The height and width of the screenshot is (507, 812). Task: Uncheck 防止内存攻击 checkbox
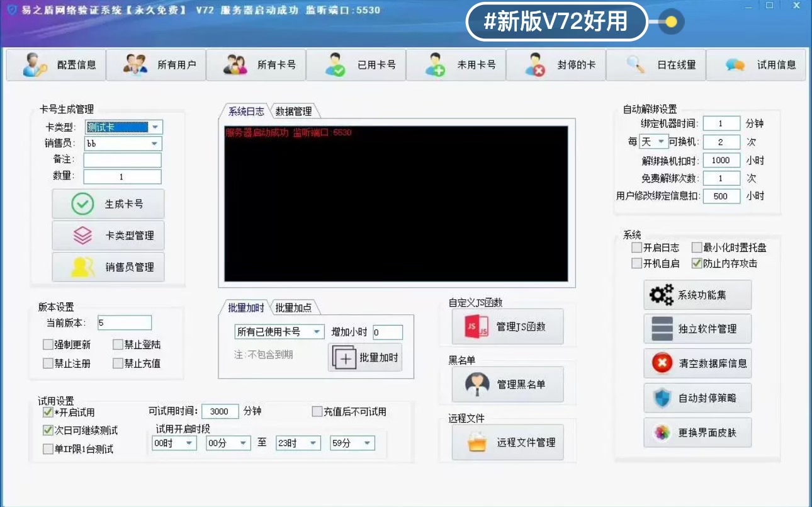point(697,263)
